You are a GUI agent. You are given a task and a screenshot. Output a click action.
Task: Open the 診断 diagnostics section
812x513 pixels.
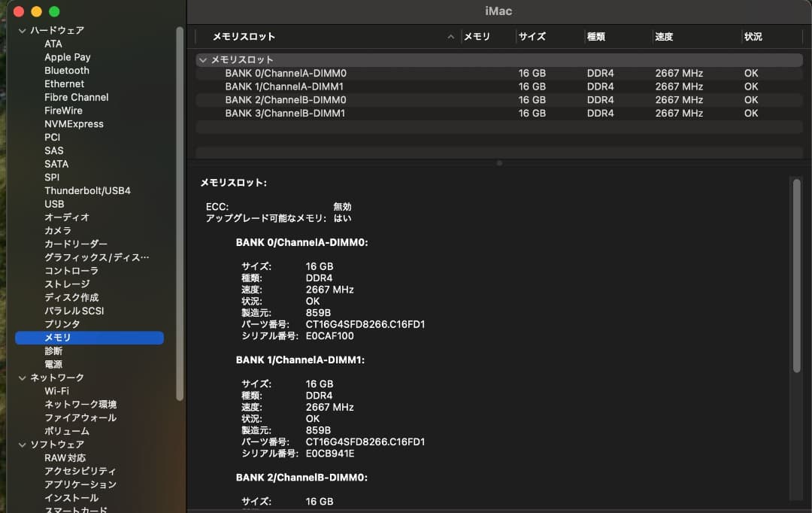click(x=53, y=351)
